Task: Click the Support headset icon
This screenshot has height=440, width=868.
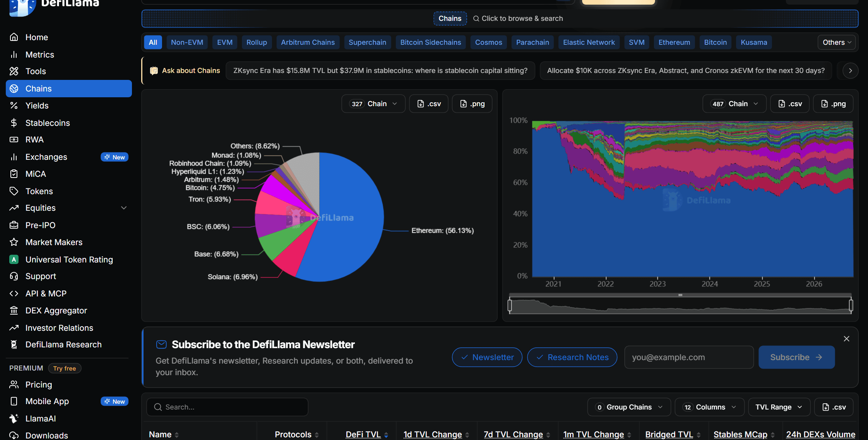Action: [14, 276]
